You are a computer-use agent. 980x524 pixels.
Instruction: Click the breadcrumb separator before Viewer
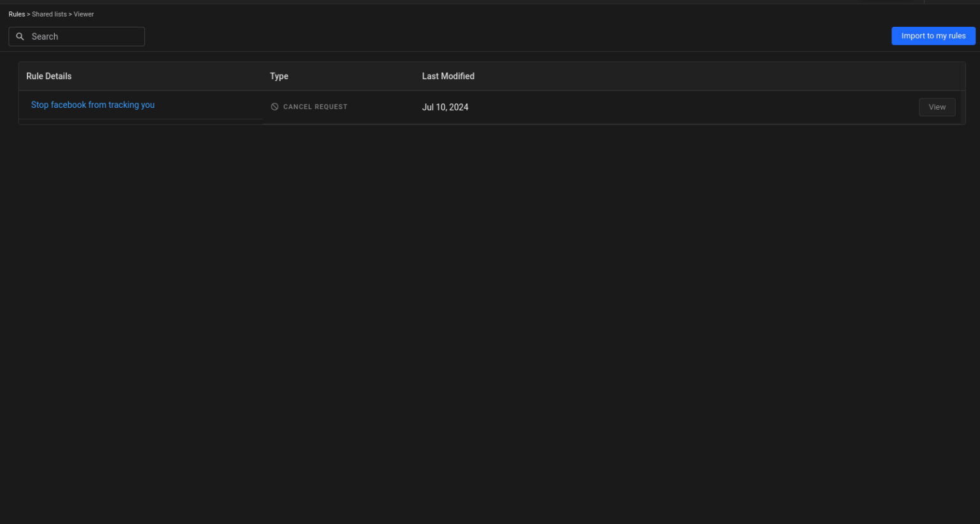point(70,14)
